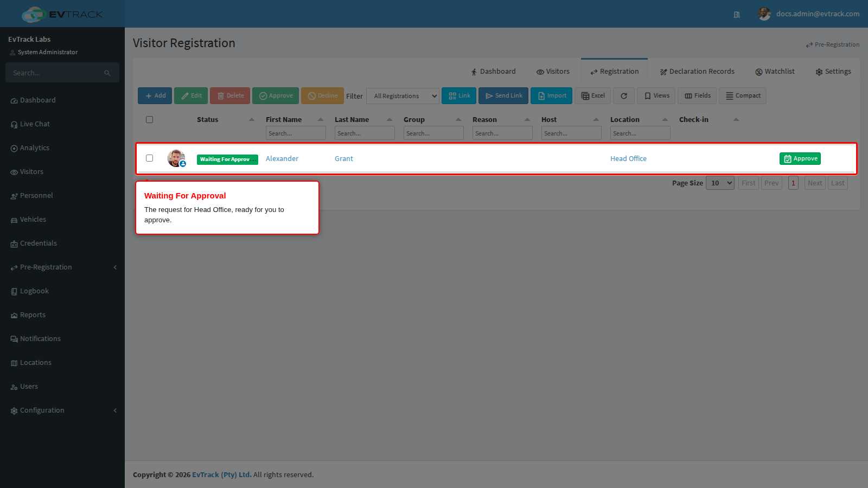
Task: Click the Views button
Action: click(656, 96)
